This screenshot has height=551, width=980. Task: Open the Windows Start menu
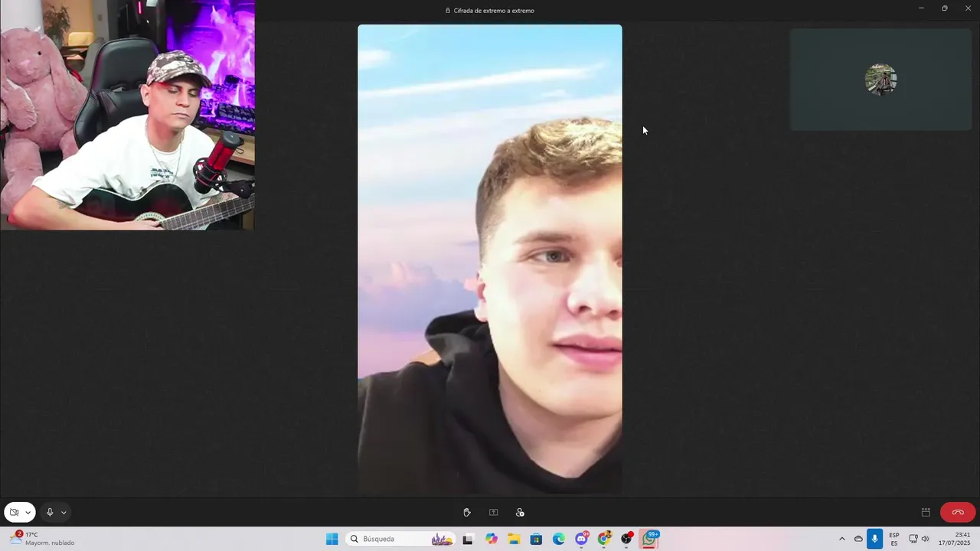click(332, 539)
